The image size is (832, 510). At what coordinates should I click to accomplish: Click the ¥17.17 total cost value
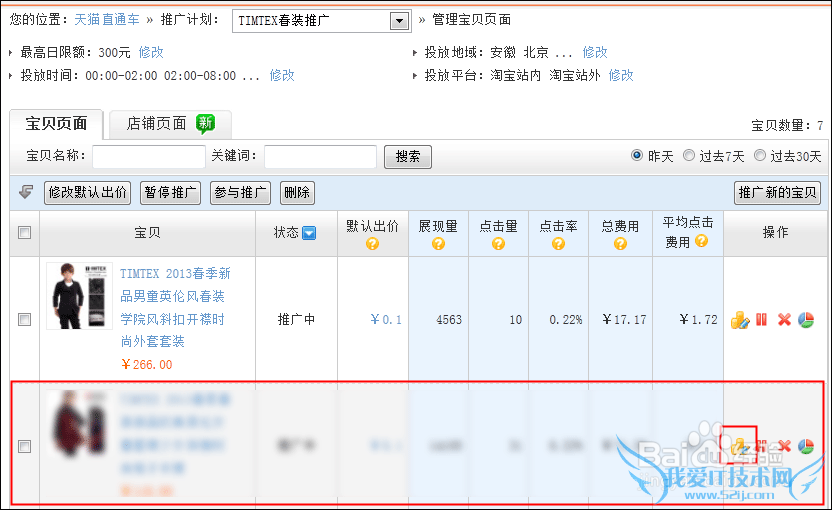625,319
